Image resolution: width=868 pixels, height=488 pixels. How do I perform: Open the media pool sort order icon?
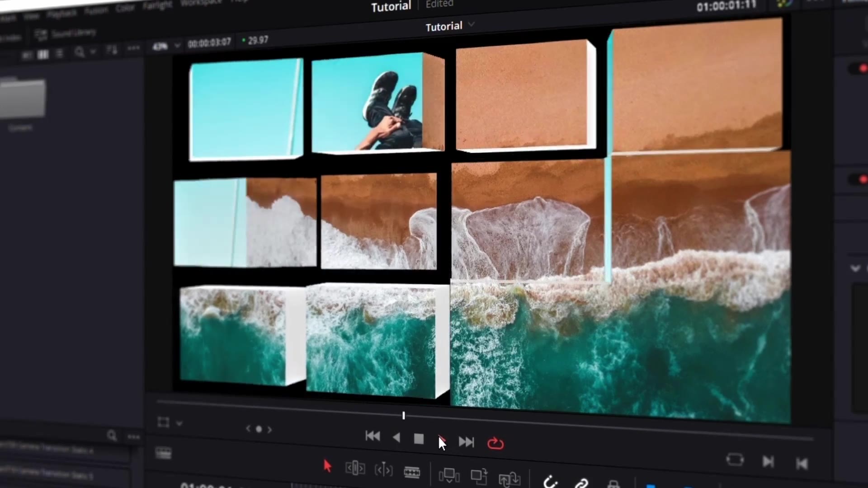pos(112,50)
